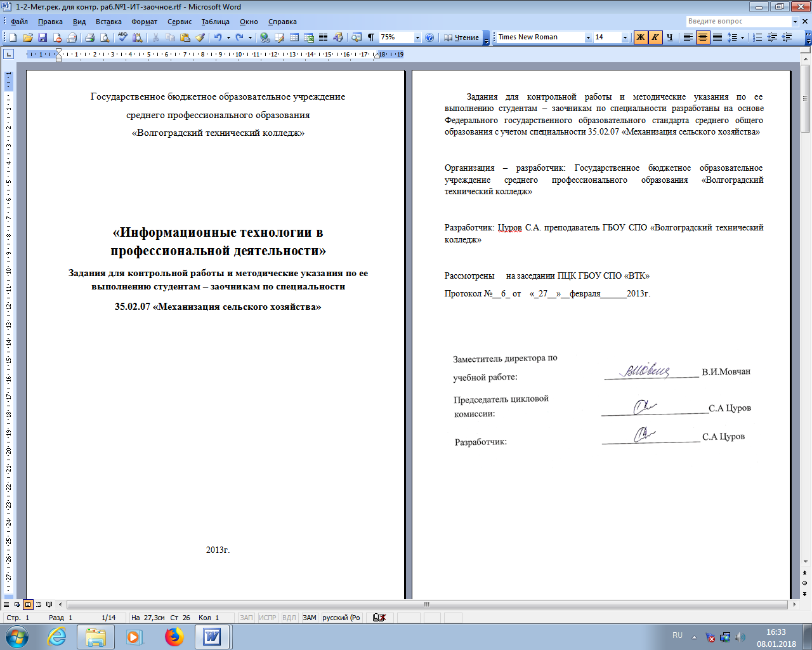
Task: Open the zoom percentage dropdown (75%)
Action: pos(417,37)
